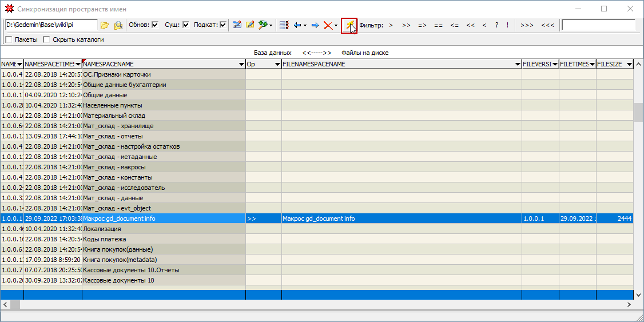This screenshot has width=644, height=322.
Task: Click the blue right arrow toolbar icon
Action: [315, 25]
